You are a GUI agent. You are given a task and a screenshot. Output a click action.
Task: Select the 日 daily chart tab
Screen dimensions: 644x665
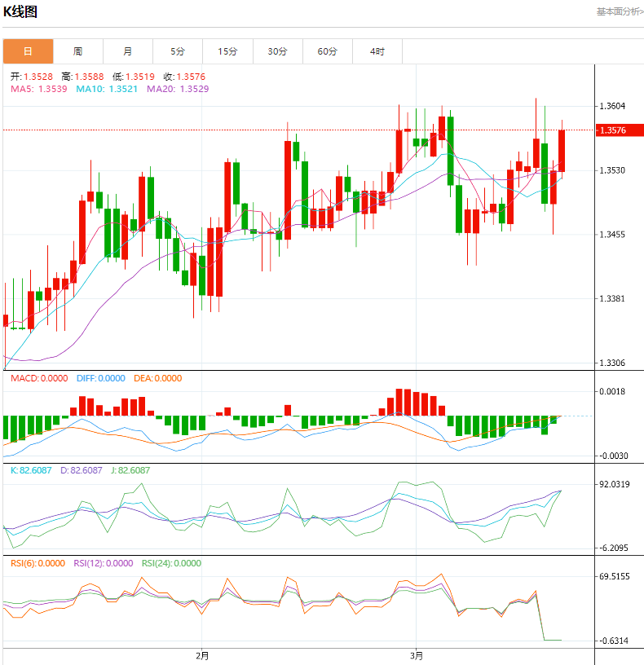tap(28, 51)
